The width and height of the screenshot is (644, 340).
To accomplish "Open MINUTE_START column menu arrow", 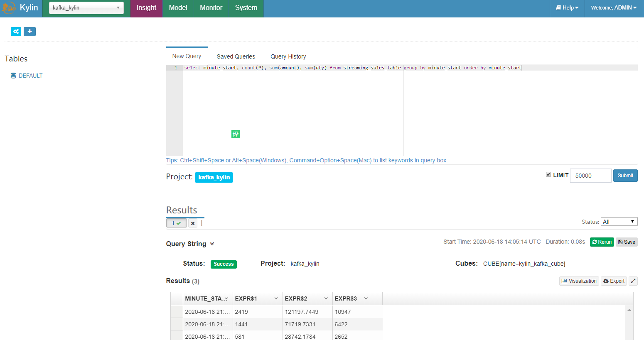I will (226, 299).
